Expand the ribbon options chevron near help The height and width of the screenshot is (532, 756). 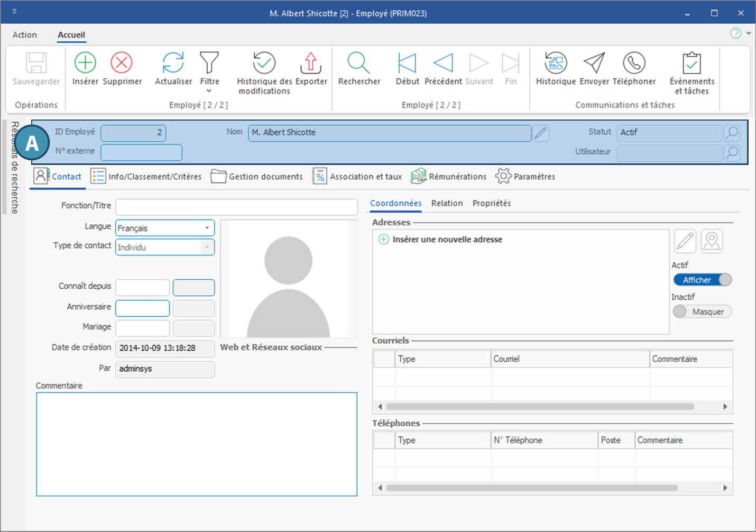(749, 33)
